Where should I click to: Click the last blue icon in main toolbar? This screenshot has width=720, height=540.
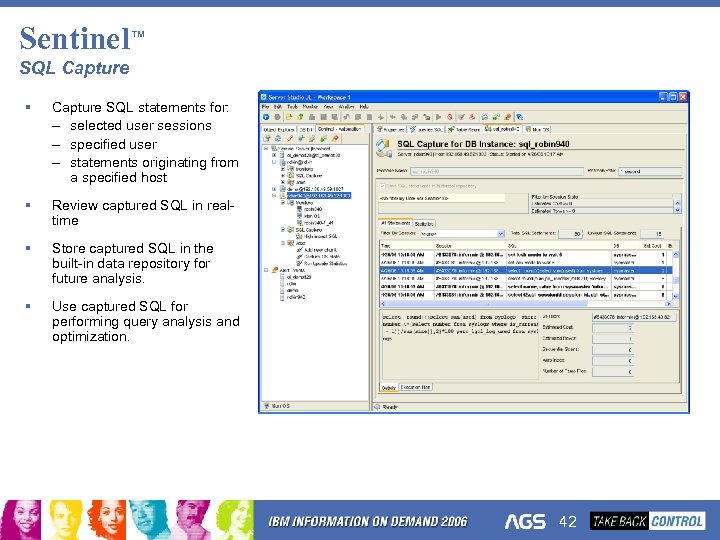(x=519, y=117)
